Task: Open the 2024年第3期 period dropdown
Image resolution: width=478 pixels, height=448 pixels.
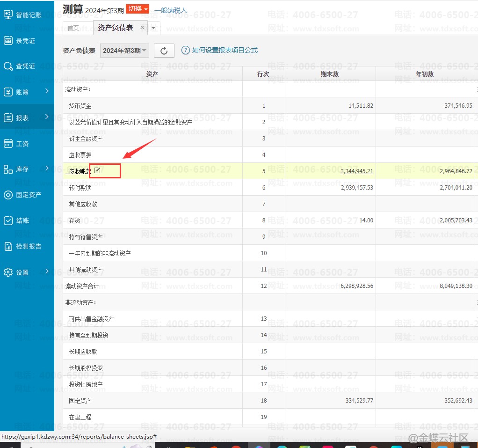Action: pyautogui.click(x=124, y=51)
